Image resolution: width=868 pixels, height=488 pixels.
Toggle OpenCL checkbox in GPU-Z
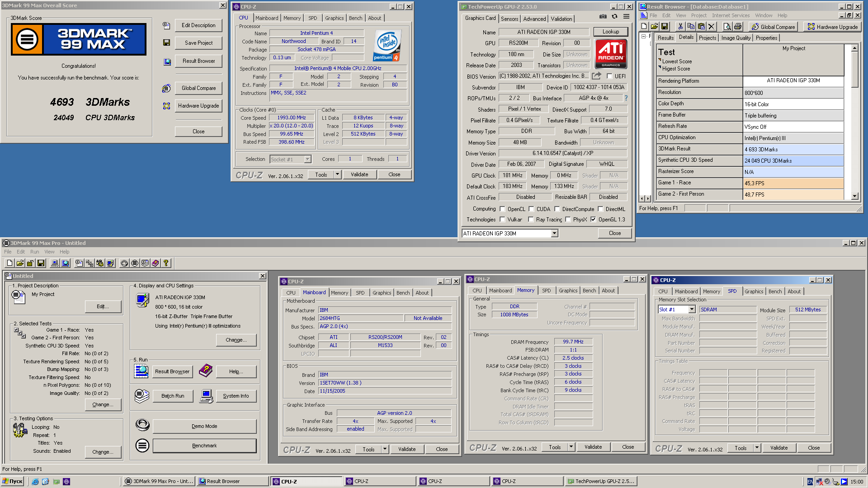(502, 209)
